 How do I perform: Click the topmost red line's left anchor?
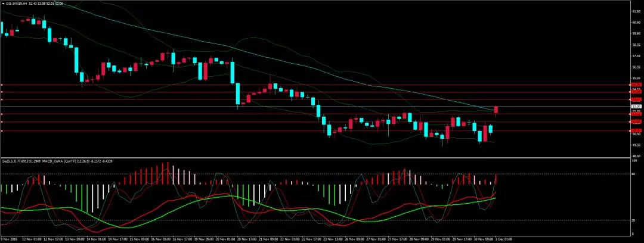coord(2,85)
